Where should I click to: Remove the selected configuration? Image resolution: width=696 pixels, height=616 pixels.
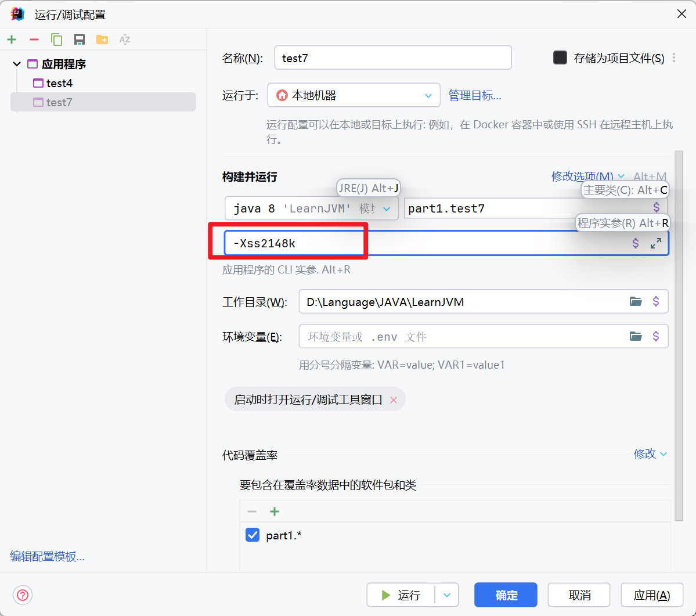(x=34, y=39)
